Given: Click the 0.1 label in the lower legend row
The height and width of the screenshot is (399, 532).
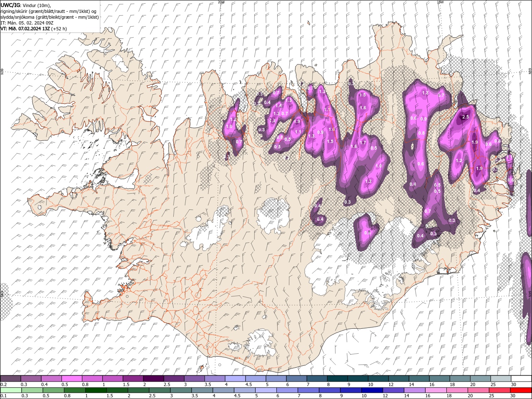Looking at the screenshot, I should click(3, 396).
